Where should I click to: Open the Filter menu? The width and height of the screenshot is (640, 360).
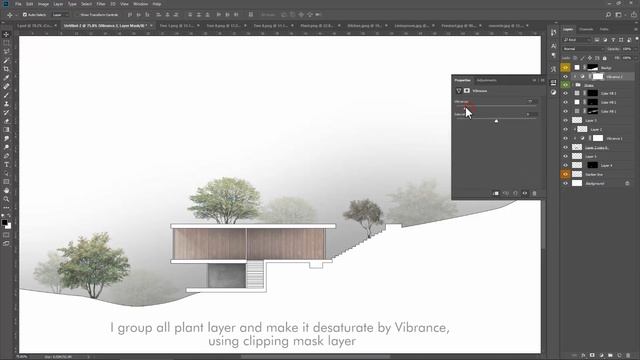(101, 4)
